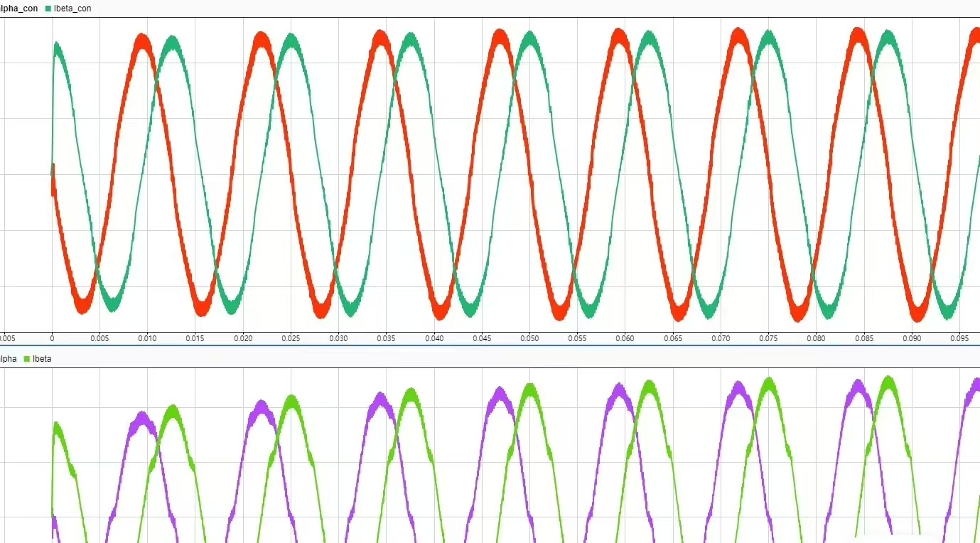Screen dimensions: 980x543
Task: Select the Ibeta_con legend label
Action: (72, 9)
